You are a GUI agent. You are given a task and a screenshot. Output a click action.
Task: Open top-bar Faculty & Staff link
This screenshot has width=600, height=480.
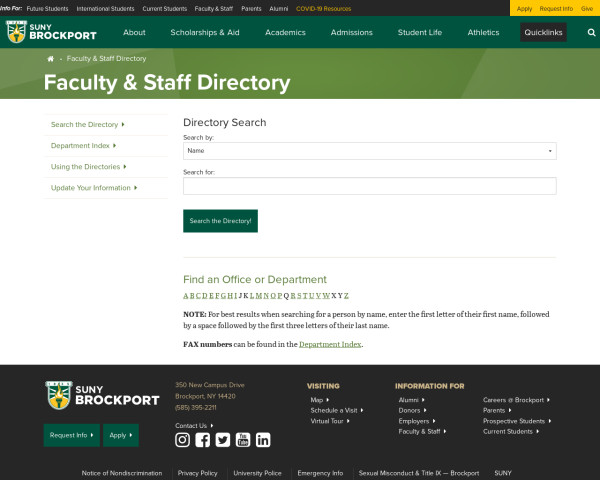[214, 8]
